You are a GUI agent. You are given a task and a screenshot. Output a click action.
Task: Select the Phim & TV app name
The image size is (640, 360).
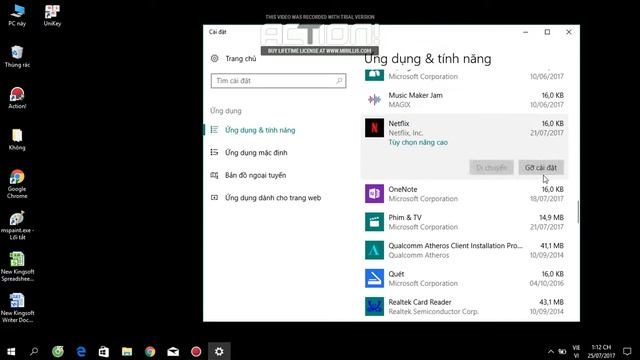tap(405, 218)
